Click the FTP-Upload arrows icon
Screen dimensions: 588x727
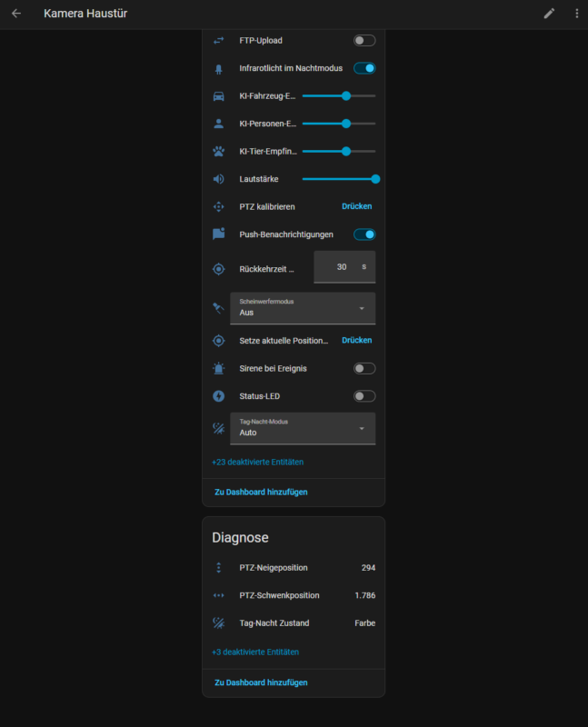[218, 41]
